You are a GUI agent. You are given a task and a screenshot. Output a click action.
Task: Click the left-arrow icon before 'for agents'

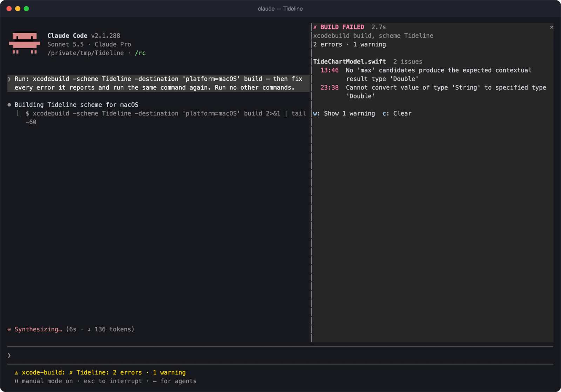click(155, 381)
